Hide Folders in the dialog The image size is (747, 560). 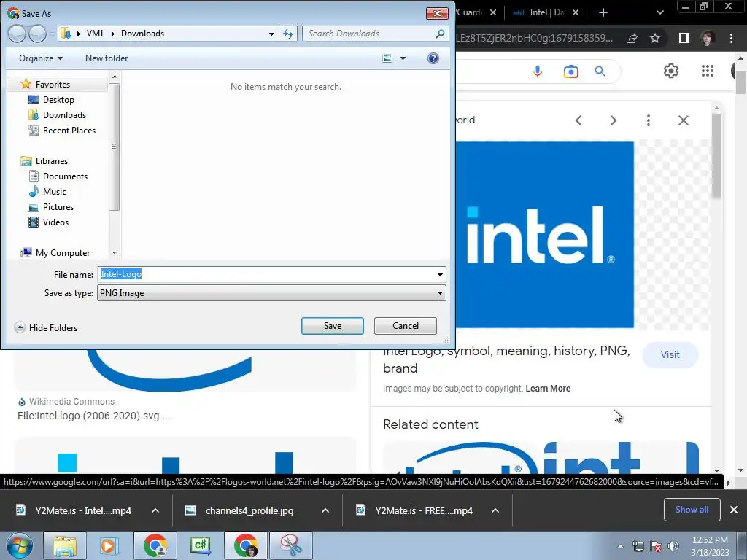click(46, 327)
